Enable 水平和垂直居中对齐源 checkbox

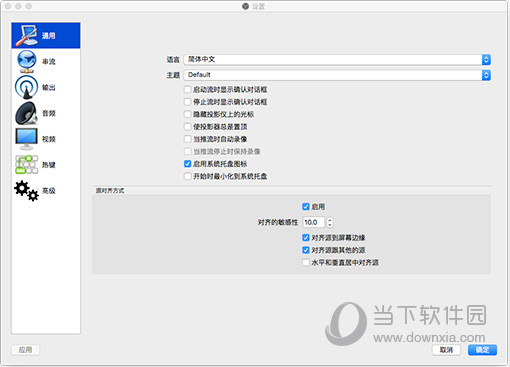306,263
